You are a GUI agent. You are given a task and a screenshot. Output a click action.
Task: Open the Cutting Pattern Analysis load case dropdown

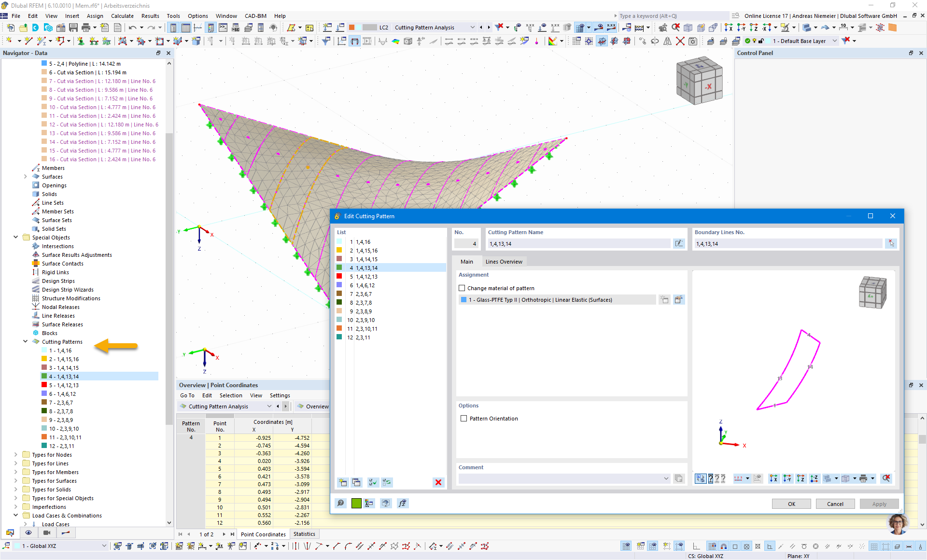(472, 28)
